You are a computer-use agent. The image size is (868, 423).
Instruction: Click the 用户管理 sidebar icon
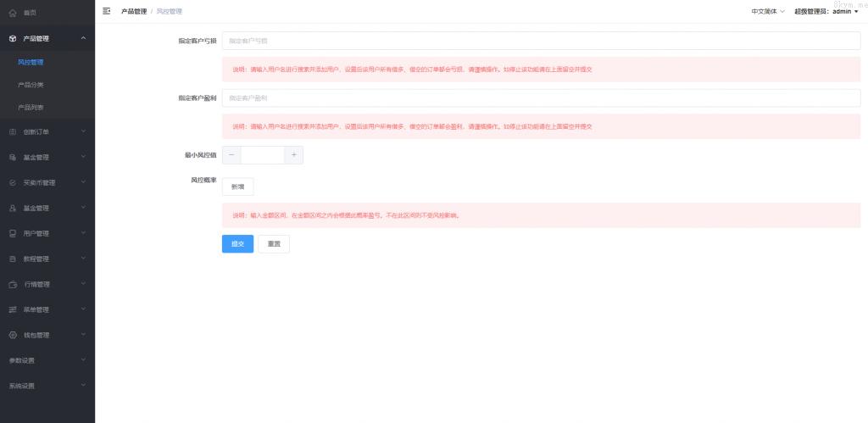[13, 233]
